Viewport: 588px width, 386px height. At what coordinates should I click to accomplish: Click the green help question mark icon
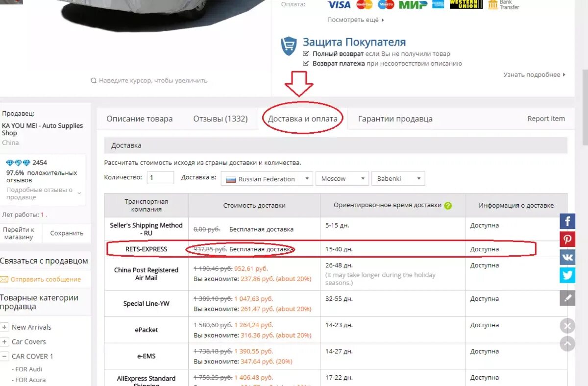point(448,206)
